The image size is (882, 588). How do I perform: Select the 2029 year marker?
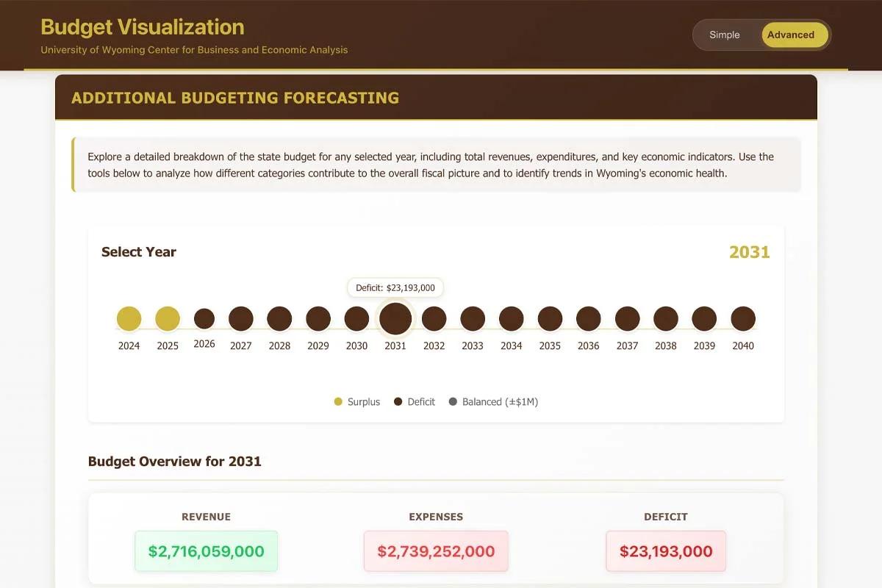(x=318, y=318)
